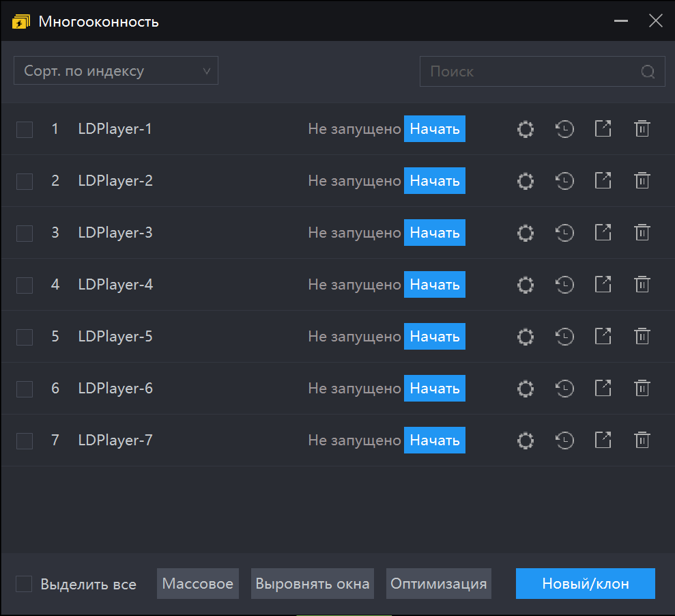Image resolution: width=675 pixels, height=616 pixels.
Task: Click LDPlayer-2 'Не запущено' status text
Action: point(354,181)
